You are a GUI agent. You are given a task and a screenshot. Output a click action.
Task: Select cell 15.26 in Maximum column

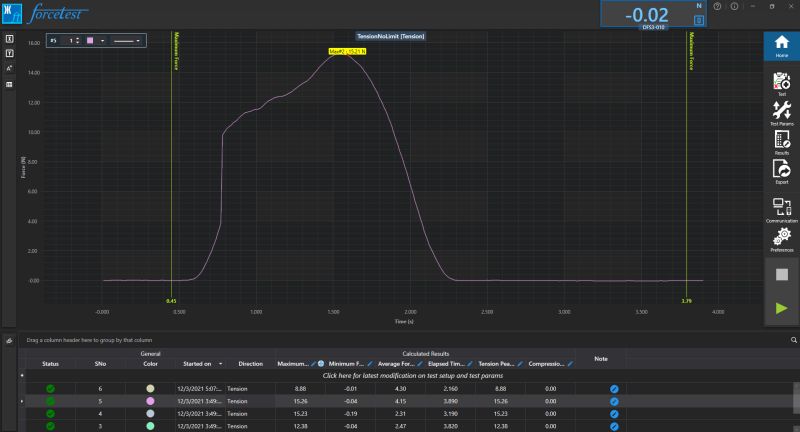click(300, 401)
